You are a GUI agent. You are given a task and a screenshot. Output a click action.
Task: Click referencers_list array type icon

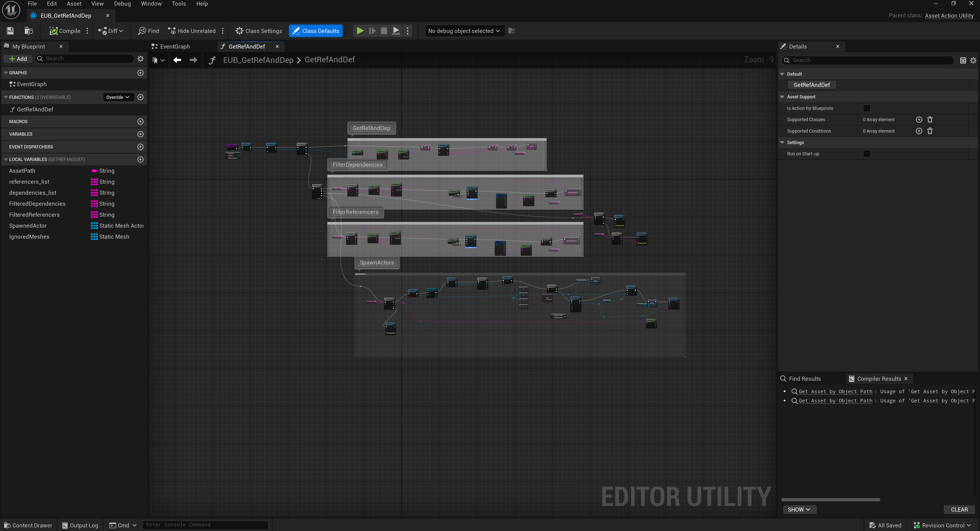click(x=94, y=182)
